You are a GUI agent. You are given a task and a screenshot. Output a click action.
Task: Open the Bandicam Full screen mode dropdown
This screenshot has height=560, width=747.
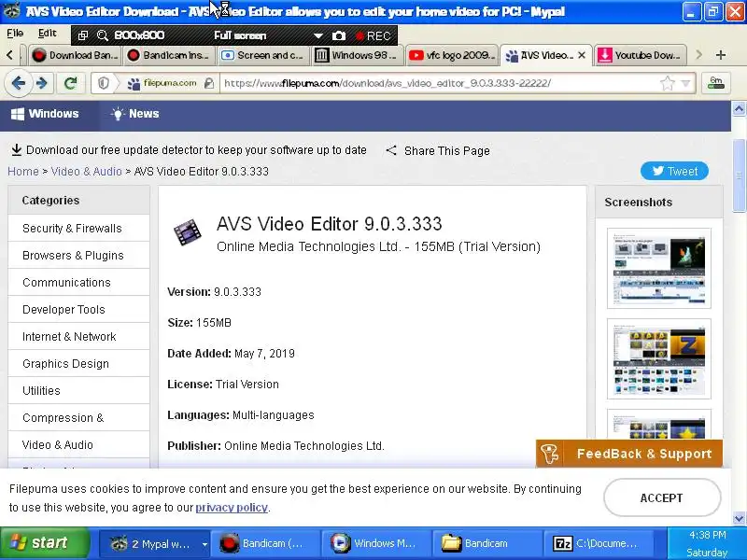(317, 35)
